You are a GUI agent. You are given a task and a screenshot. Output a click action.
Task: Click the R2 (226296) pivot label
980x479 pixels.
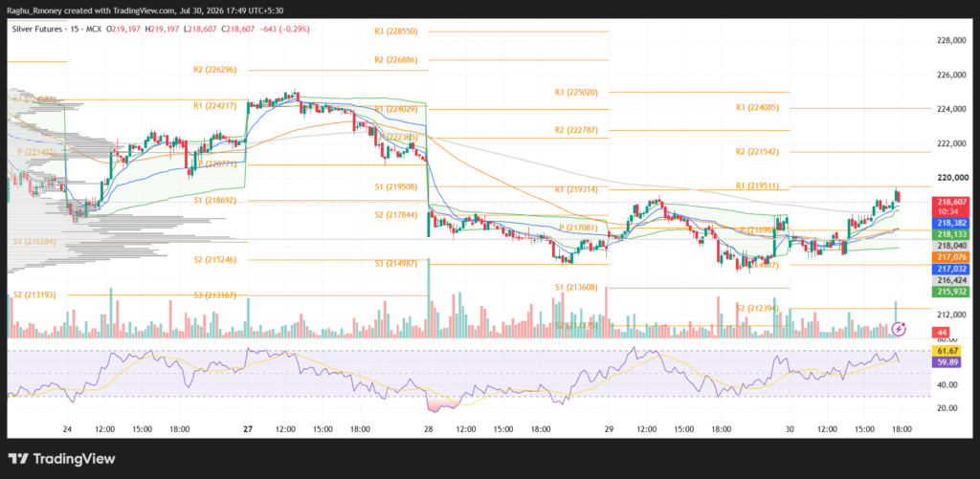tap(215, 70)
